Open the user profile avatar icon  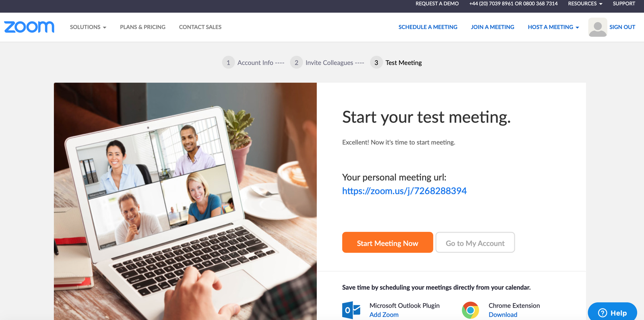pyautogui.click(x=597, y=27)
